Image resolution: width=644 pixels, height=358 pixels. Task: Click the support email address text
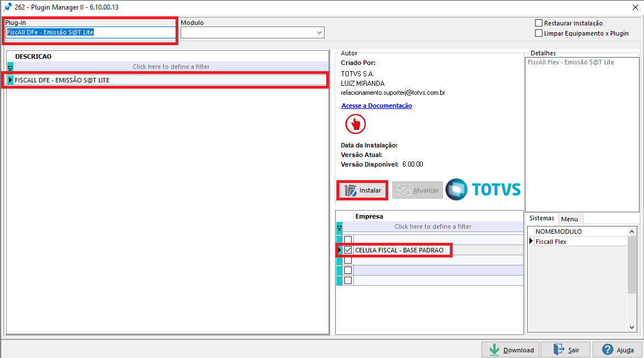(x=393, y=93)
